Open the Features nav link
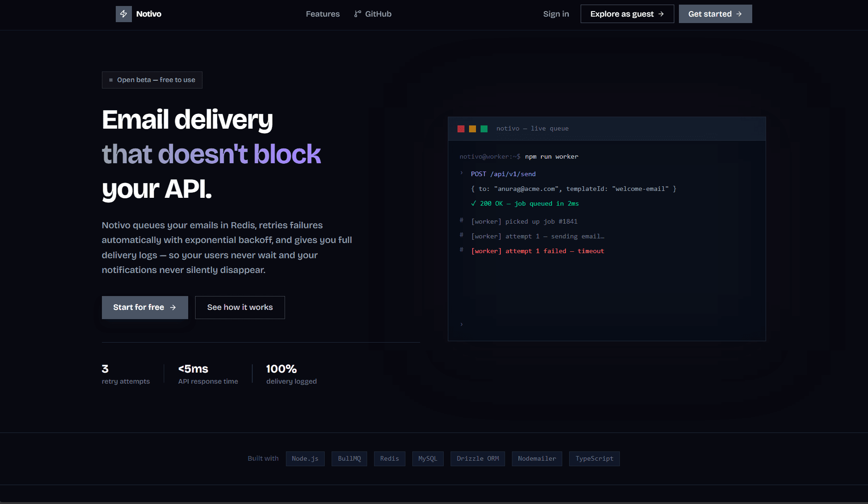868x504 pixels. pyautogui.click(x=323, y=14)
